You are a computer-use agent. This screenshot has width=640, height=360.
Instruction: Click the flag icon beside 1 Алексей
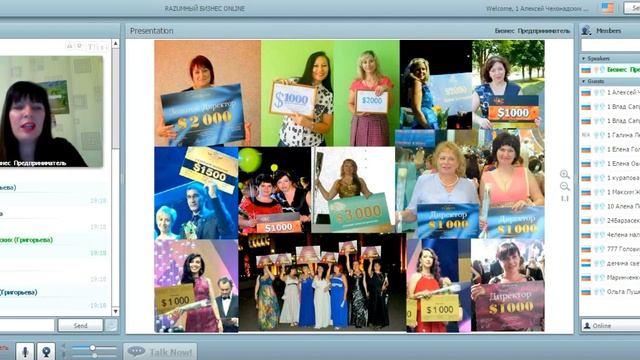pos(586,93)
